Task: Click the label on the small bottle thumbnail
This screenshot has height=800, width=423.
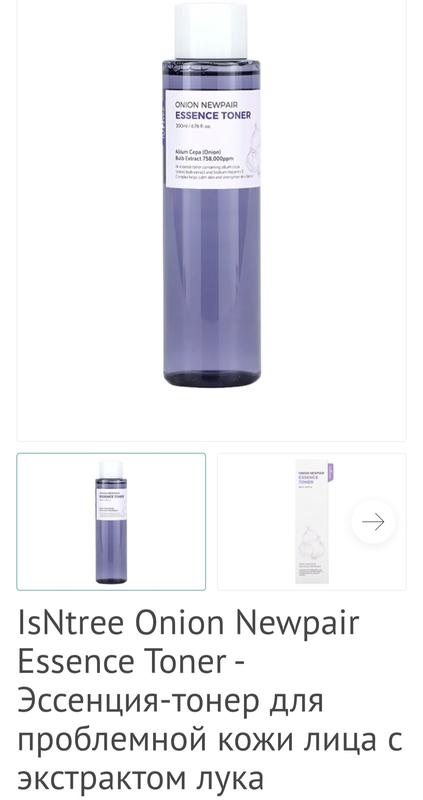Action: [111, 503]
